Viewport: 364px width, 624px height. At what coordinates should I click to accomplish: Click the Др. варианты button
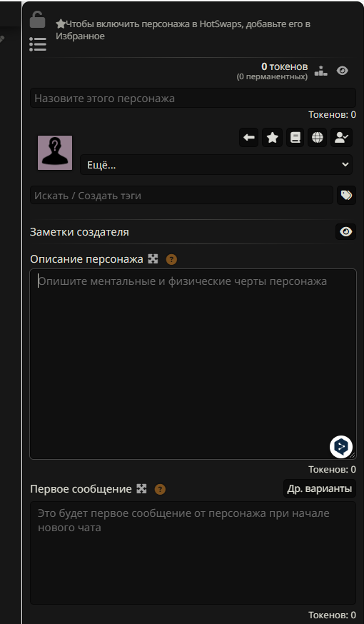[320, 488]
